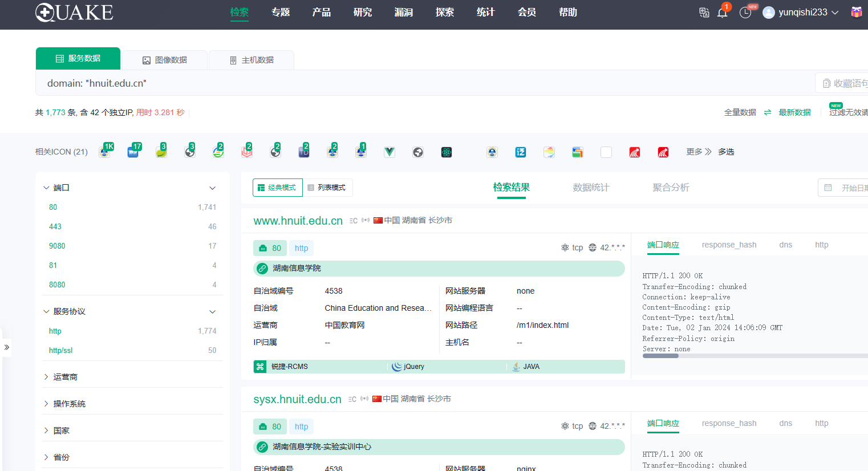Open the 开始日期 date field
The width and height of the screenshot is (868, 471).
click(843, 188)
